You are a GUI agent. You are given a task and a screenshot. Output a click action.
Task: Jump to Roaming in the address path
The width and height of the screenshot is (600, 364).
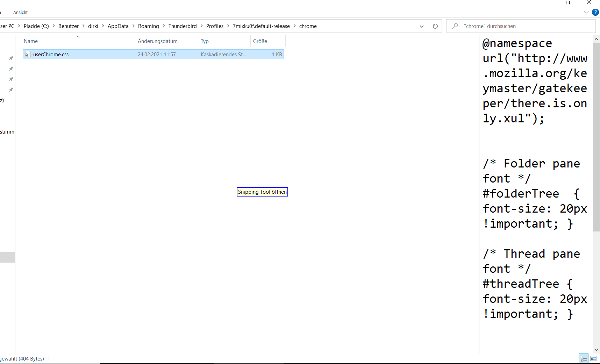(149, 26)
